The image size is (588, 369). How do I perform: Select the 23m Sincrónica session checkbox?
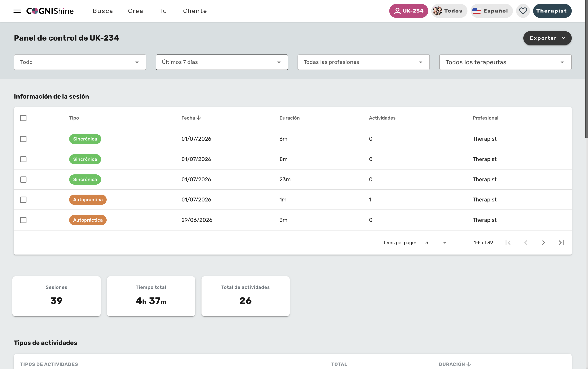[x=24, y=180]
